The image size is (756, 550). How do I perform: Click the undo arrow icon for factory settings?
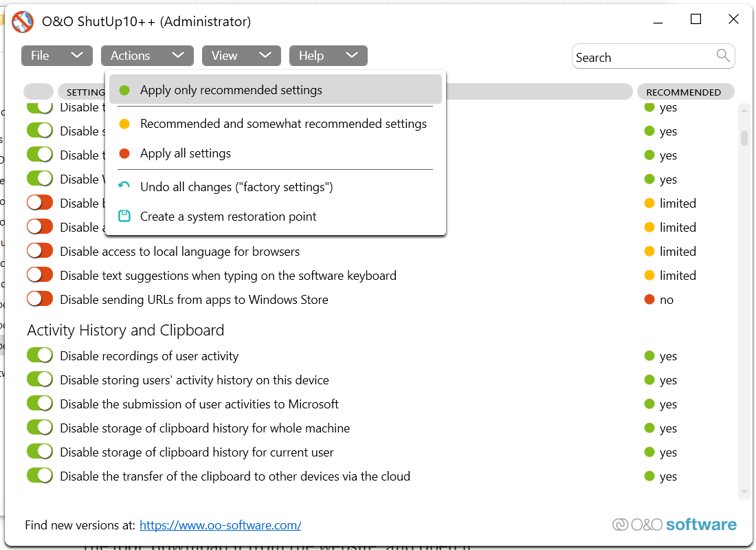(124, 186)
